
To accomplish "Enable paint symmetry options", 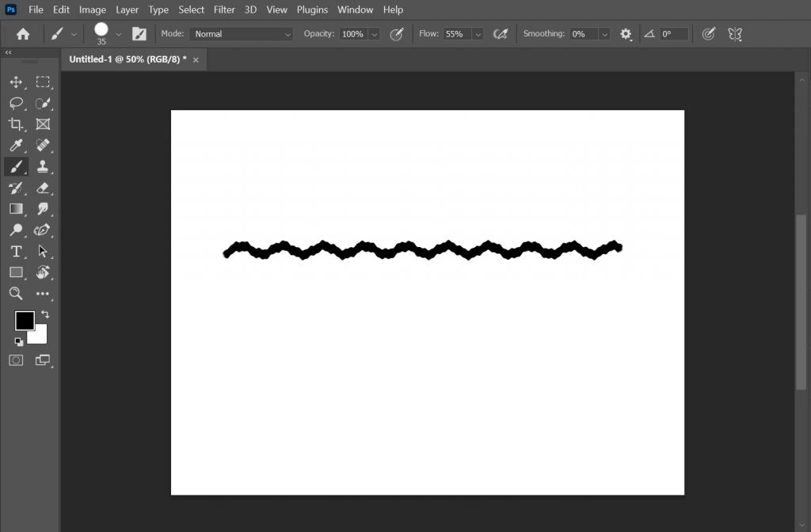I will pos(734,33).
